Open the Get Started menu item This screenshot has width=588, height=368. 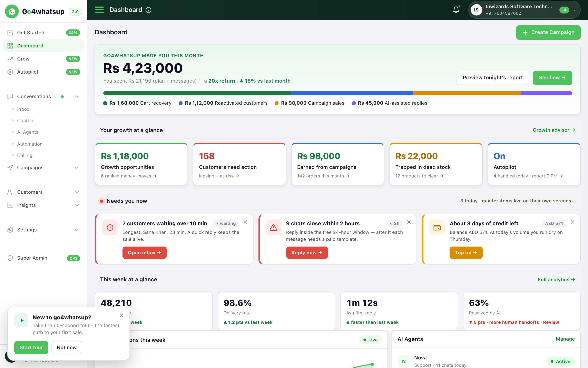coord(43,33)
